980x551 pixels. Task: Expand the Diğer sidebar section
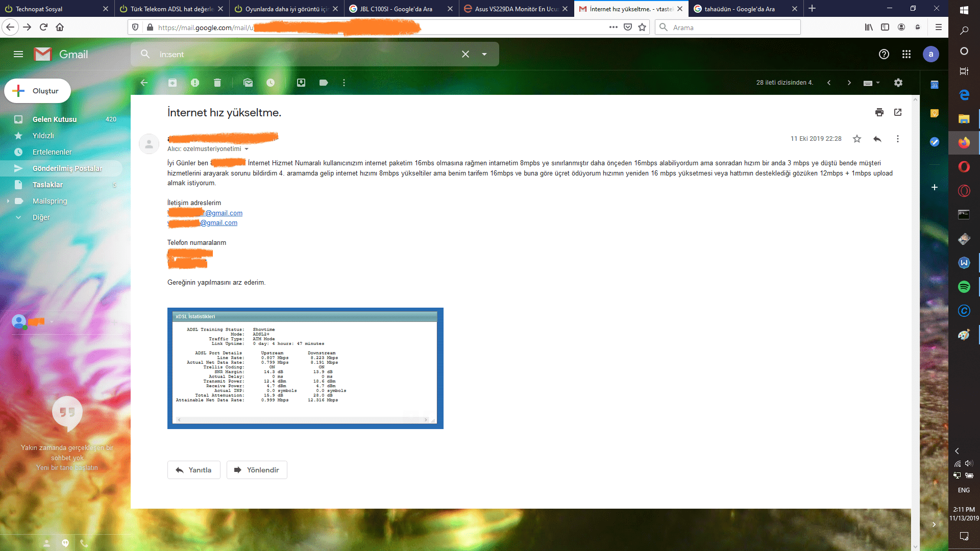click(x=19, y=217)
